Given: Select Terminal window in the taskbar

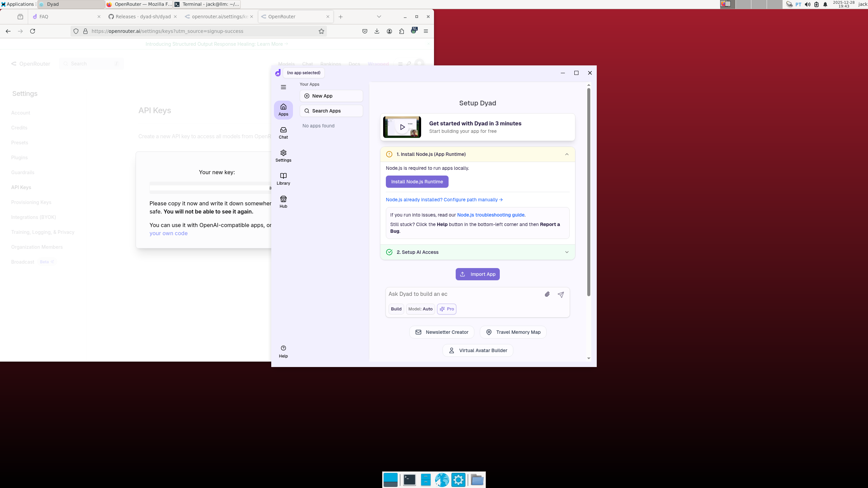Looking at the screenshot, I should (207, 4).
